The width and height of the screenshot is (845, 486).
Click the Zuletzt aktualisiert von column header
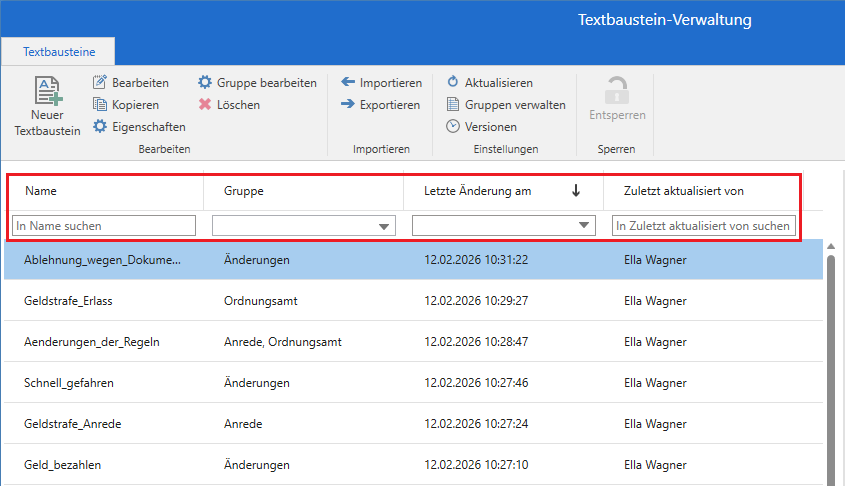point(684,191)
